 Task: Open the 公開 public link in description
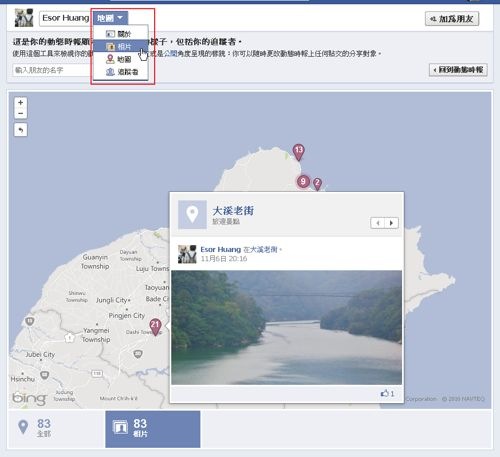(x=170, y=53)
